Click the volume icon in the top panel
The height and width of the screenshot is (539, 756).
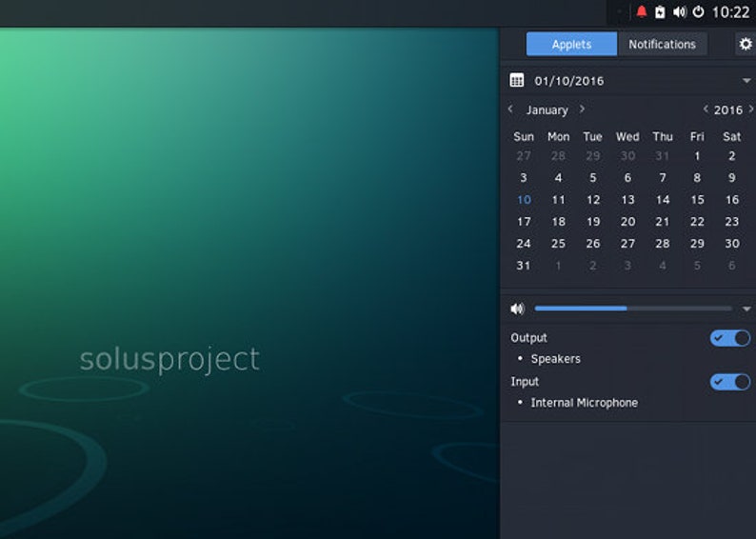point(679,12)
